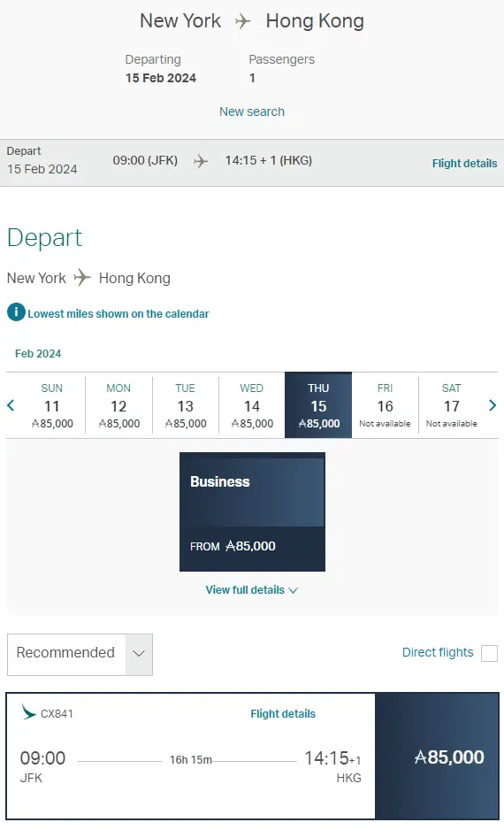Click the previous week arrow on calendar
The width and height of the screenshot is (504, 830).
point(11,405)
